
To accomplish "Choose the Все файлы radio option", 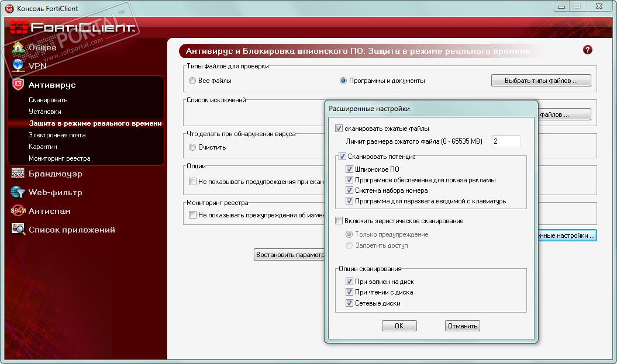I will coord(192,81).
